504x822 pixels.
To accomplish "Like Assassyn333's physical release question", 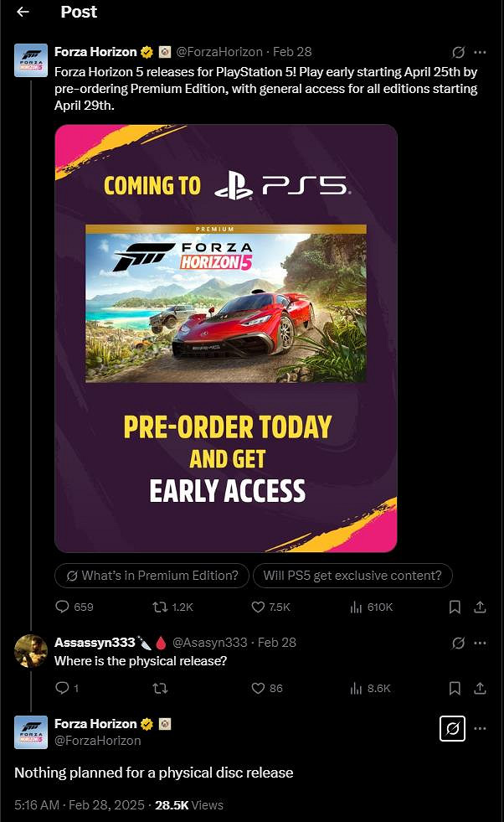I will [x=267, y=688].
